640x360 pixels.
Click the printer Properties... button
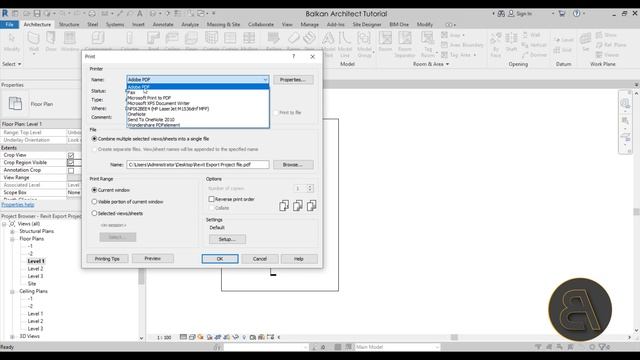point(293,80)
